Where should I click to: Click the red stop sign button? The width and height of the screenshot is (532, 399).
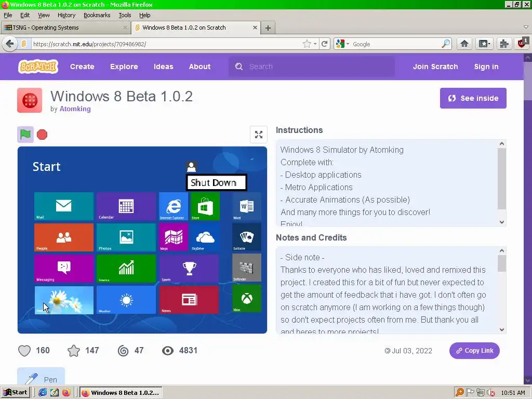click(x=42, y=135)
